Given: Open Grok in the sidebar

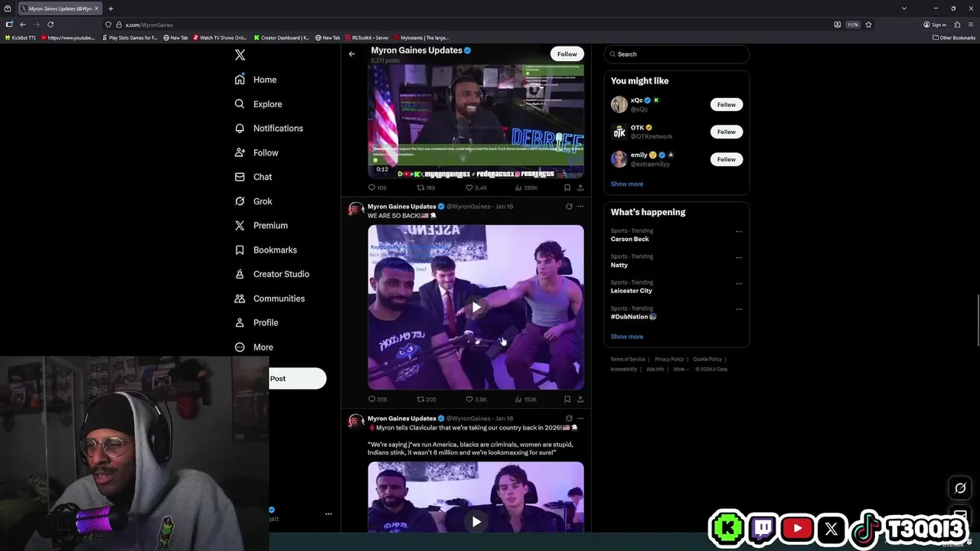Looking at the screenshot, I should tap(253, 201).
